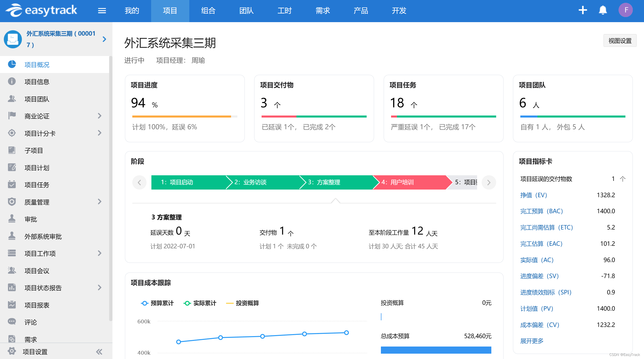Open the user avatar F
Image resolution: width=644 pixels, height=359 pixels.
coord(625,10)
